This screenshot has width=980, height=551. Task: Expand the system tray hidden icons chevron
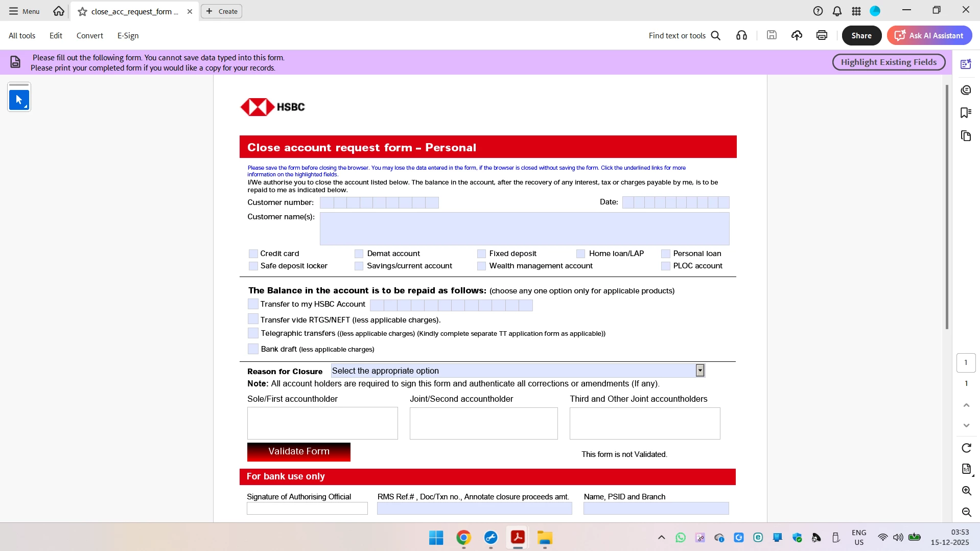[661, 537]
